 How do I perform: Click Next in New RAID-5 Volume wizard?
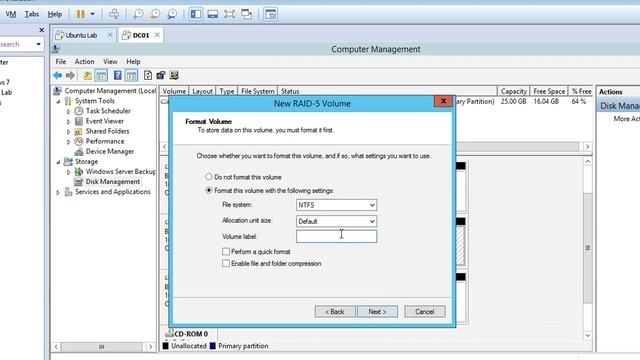pyautogui.click(x=377, y=311)
